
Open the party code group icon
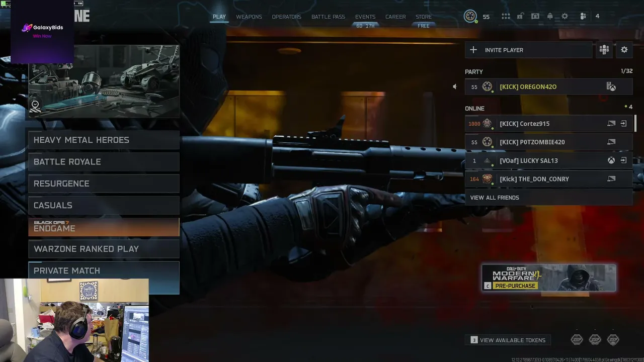point(604,50)
